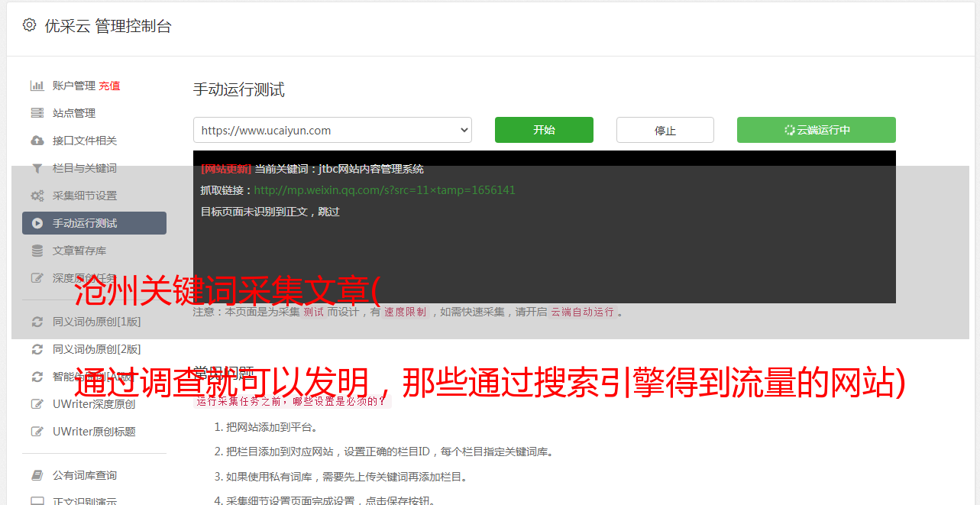The image size is (980, 505).
Task: Click the server icon for 站点管理
Action: [x=37, y=113]
